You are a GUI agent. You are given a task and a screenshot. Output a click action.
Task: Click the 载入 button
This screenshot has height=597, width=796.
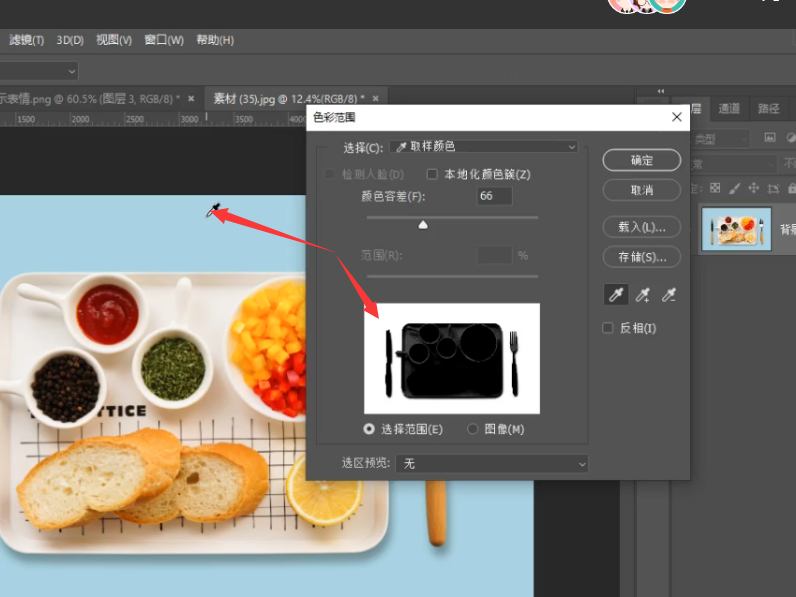click(642, 227)
